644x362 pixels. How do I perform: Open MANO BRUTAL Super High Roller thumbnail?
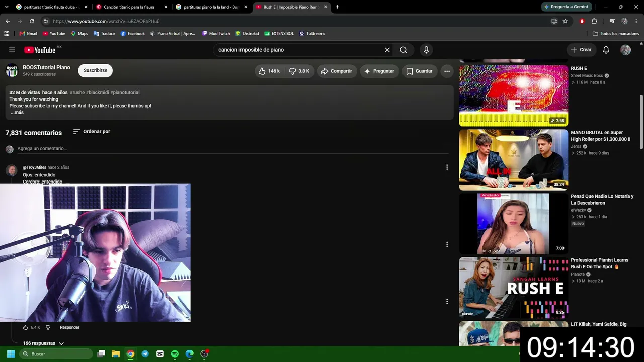coord(513,160)
